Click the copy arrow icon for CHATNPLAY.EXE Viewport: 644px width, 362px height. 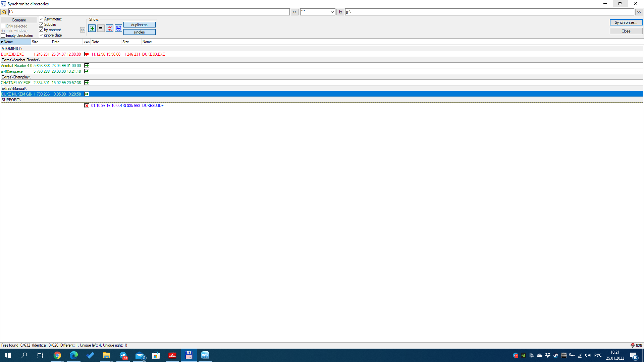[87, 83]
